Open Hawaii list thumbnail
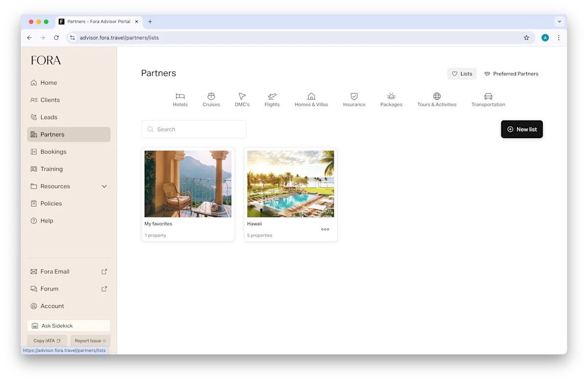588x382 pixels. (x=291, y=184)
